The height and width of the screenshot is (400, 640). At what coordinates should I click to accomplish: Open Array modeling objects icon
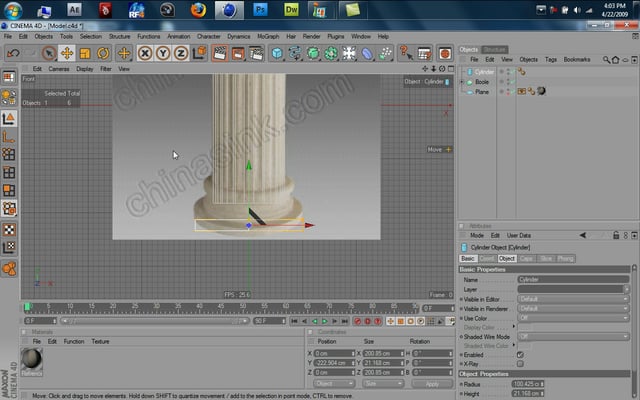coord(331,53)
